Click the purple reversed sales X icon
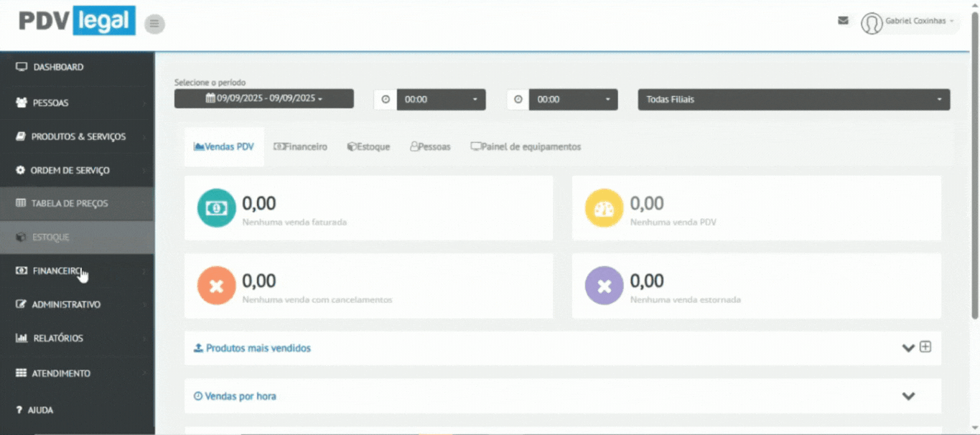This screenshot has height=435, width=980. pos(604,286)
